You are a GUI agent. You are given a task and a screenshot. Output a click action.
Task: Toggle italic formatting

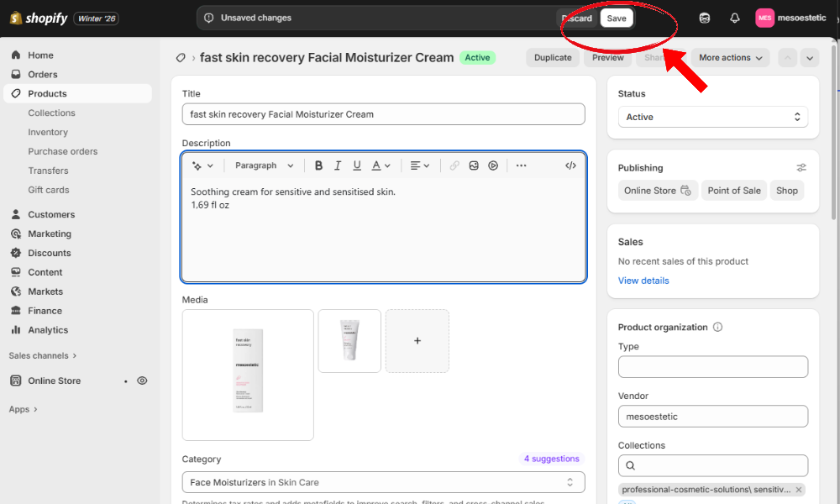tap(338, 165)
